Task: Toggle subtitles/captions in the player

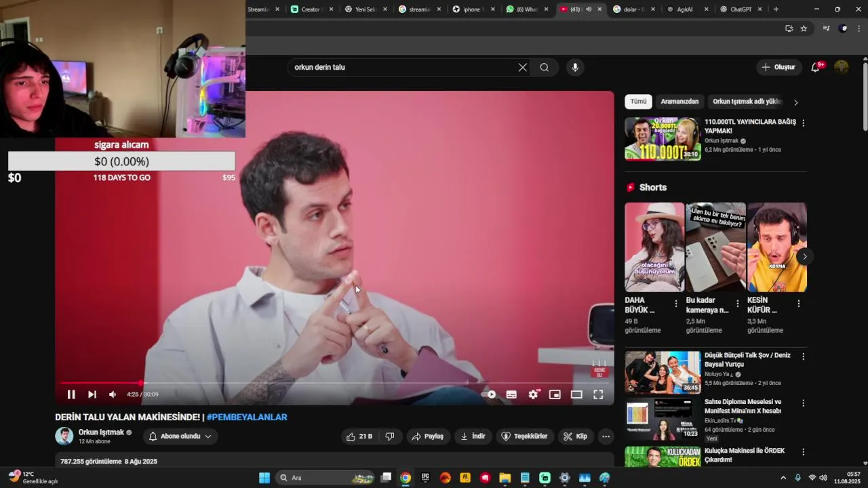Action: click(511, 394)
